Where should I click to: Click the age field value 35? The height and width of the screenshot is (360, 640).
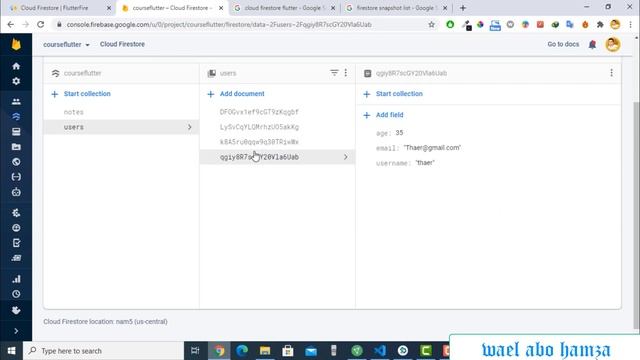click(x=399, y=133)
